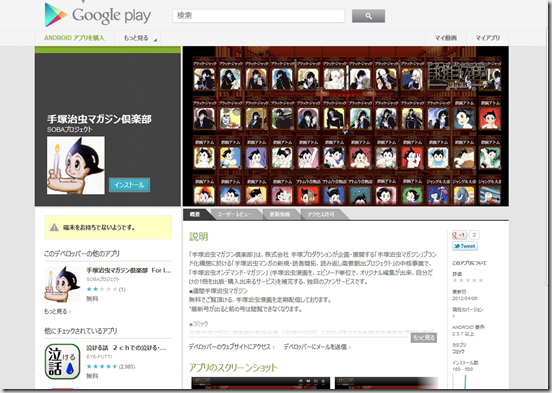The height and width of the screenshot is (393, 552).
Task: Click the 手塚治虫マガジン倶楽部 app title
Action: 99,119
